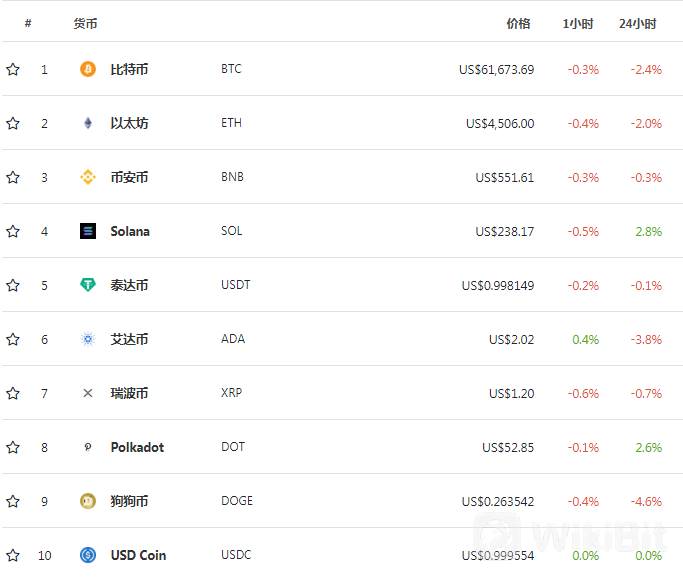Screen dimensions: 683x579
Task: Toggle favorite star for Bitcoin row
Action: [13, 69]
